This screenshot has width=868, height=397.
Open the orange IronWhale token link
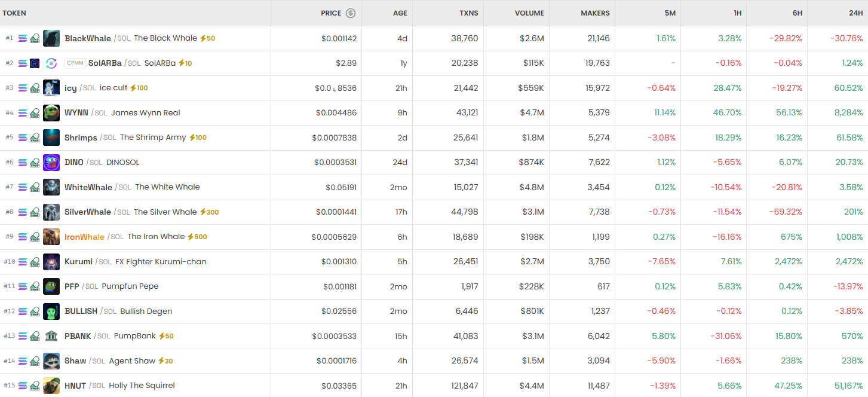click(x=84, y=237)
